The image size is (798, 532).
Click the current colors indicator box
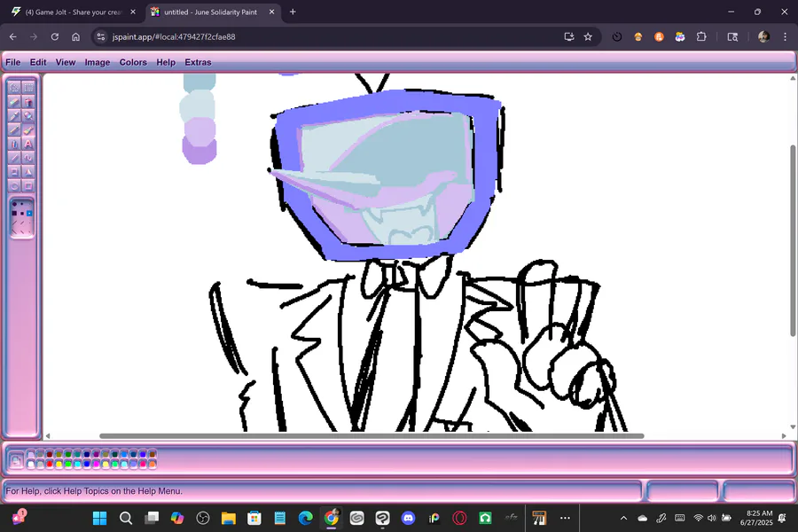tap(16, 461)
